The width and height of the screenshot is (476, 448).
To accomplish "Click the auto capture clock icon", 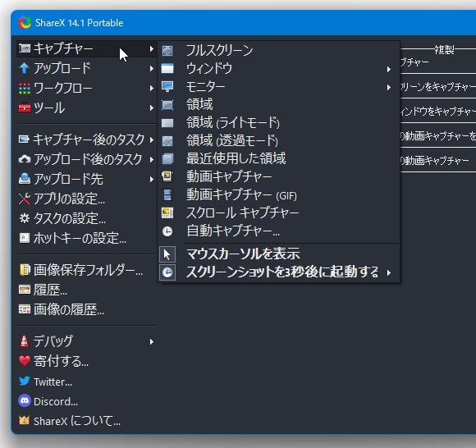I will coord(167,231).
